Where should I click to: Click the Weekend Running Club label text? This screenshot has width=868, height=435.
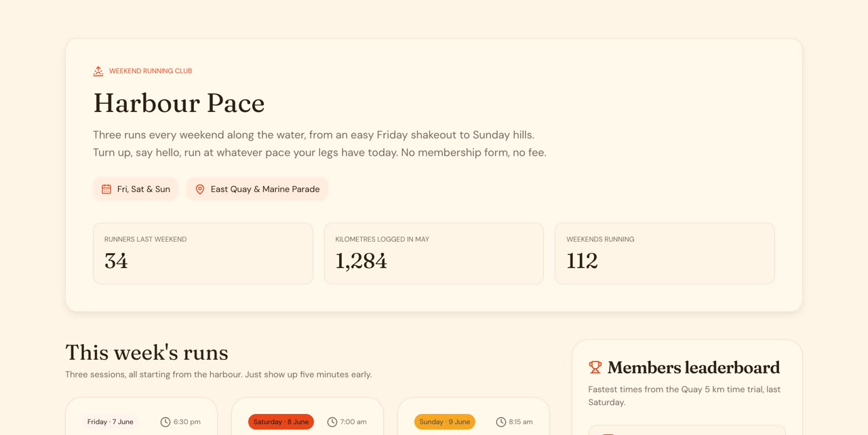click(x=151, y=71)
